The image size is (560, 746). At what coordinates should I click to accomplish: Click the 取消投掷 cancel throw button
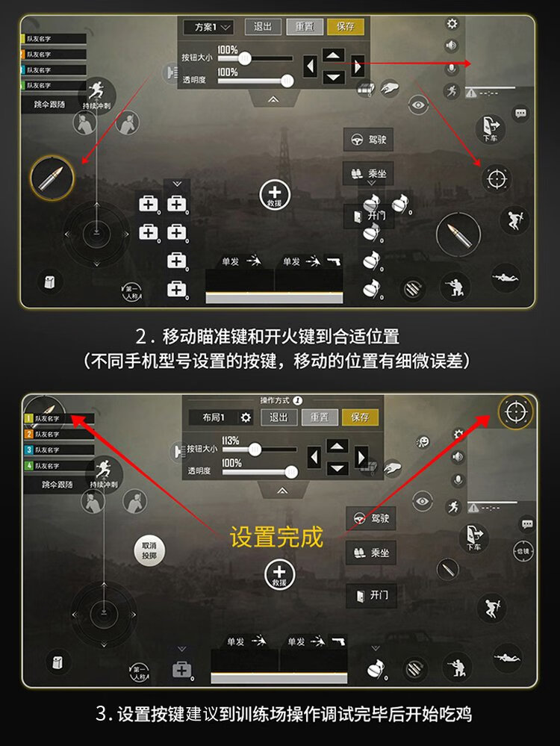tap(149, 551)
